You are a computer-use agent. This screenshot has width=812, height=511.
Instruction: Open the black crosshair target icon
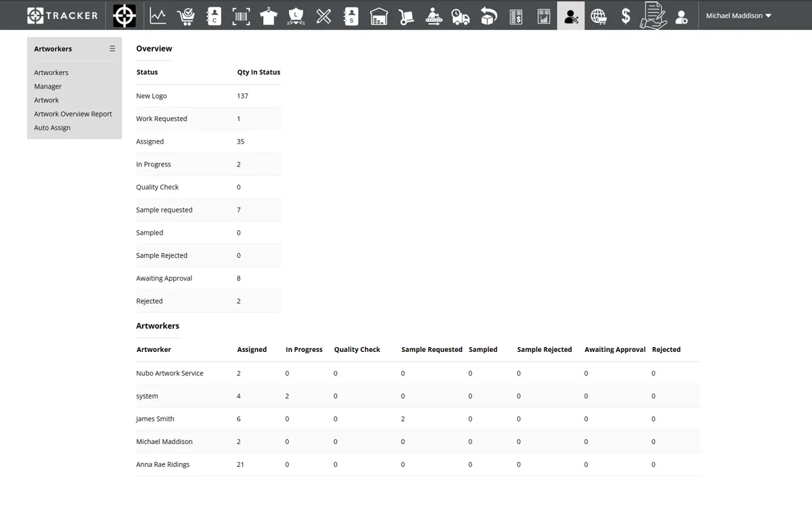125,16
